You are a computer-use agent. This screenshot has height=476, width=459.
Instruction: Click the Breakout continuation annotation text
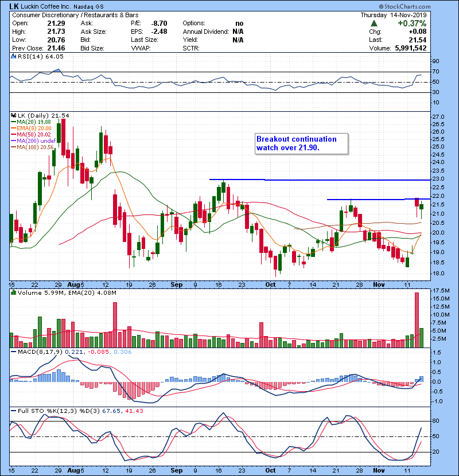pyautogui.click(x=297, y=143)
